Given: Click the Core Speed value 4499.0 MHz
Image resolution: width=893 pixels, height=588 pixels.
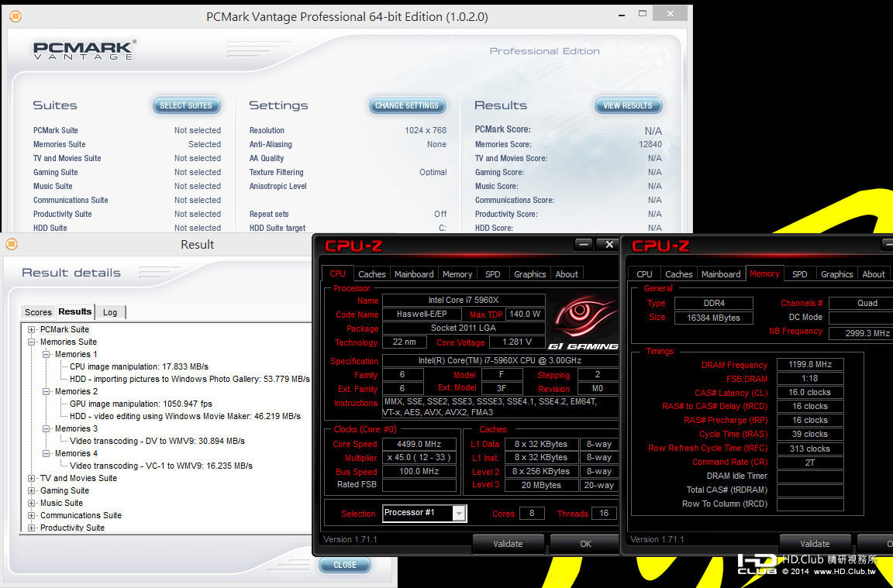Looking at the screenshot, I should [x=419, y=444].
